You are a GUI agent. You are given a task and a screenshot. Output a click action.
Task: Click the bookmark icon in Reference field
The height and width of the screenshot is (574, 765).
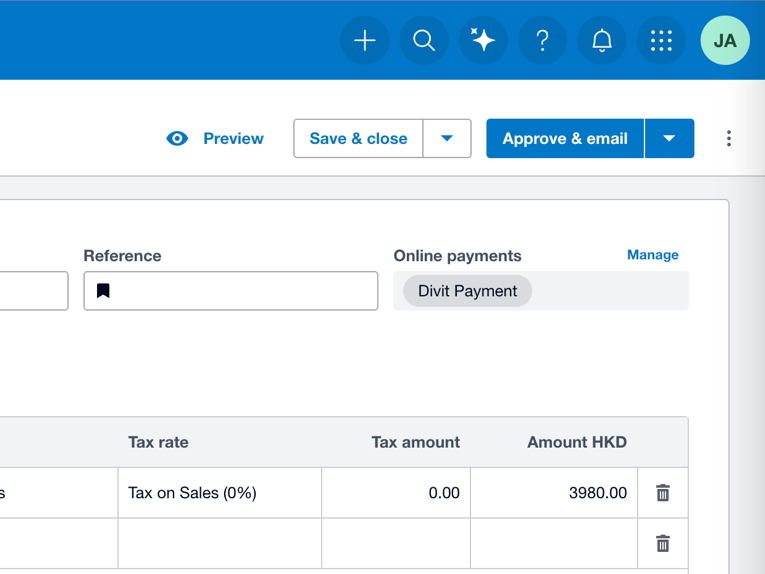pyautogui.click(x=103, y=291)
